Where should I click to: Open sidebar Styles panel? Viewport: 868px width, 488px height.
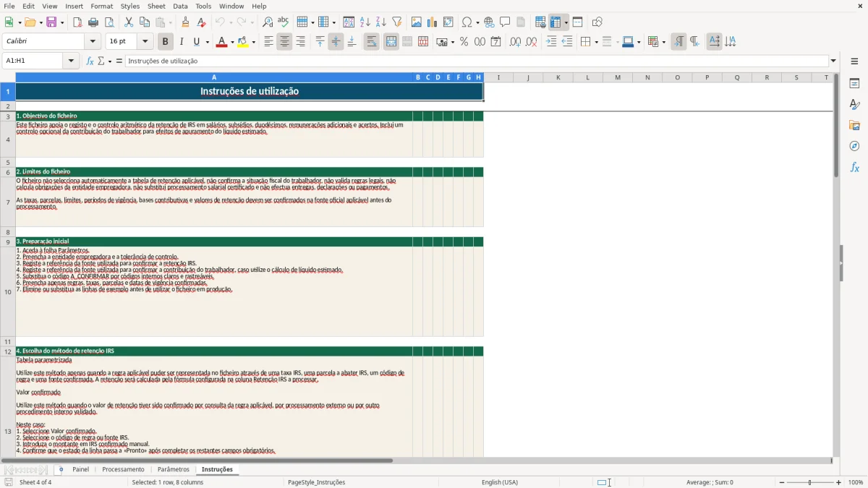(854, 105)
